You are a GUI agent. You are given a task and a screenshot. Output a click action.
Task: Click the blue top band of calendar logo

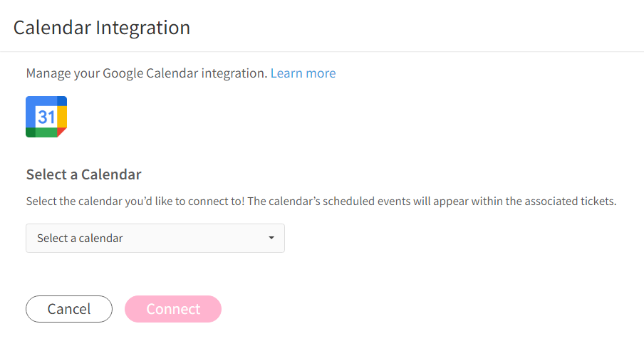tap(46, 101)
